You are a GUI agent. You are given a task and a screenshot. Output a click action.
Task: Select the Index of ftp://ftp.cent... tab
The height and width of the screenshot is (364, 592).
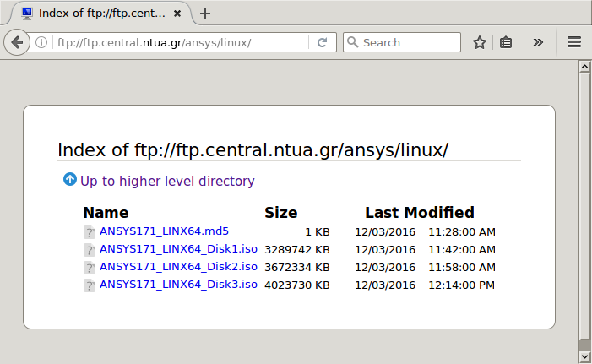100,14
